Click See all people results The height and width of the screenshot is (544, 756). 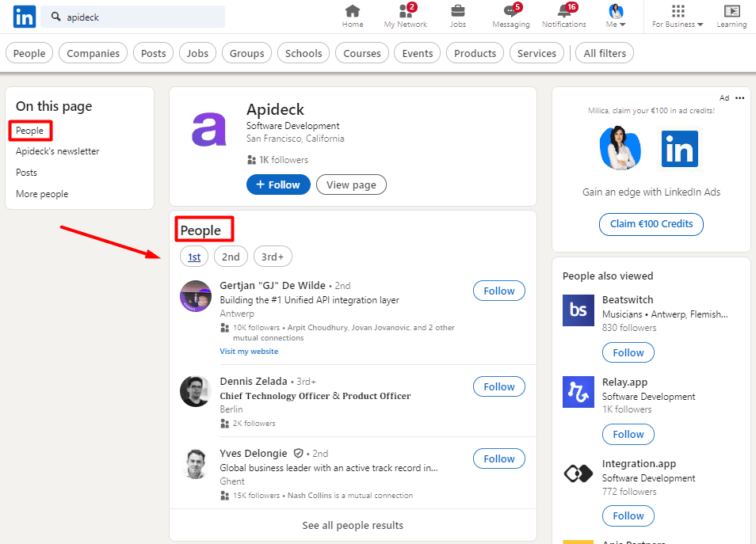pos(353,525)
